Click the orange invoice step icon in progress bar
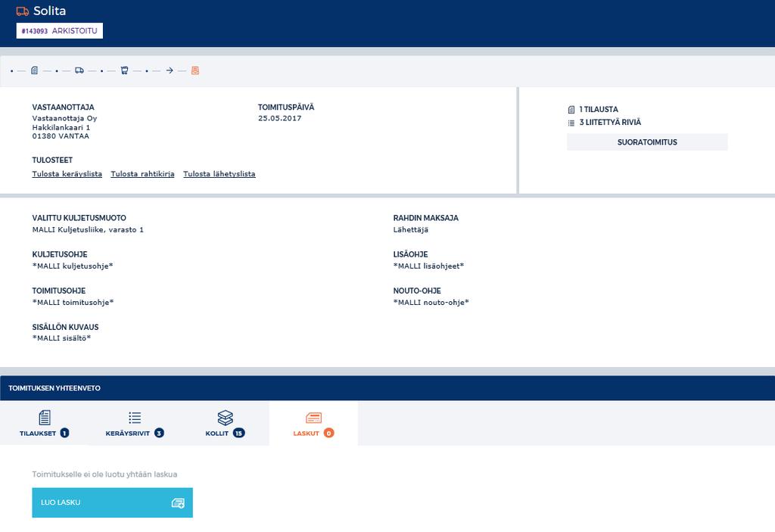Viewport: 775px width, 532px height. (x=195, y=70)
